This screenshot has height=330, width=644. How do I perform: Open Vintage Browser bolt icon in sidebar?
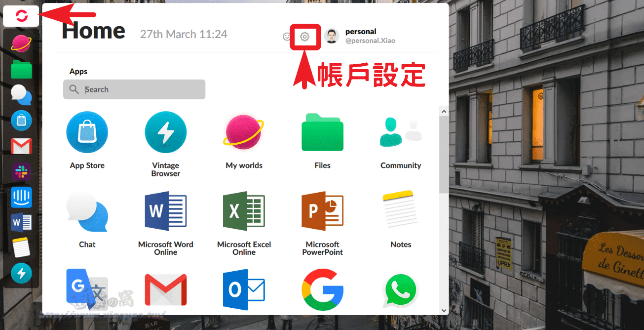(21, 273)
